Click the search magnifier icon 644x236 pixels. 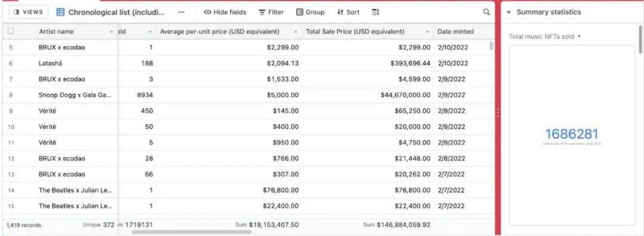pyautogui.click(x=487, y=13)
